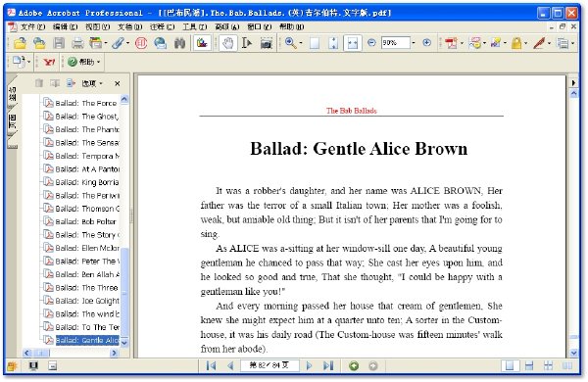Go to the last page
Screen dimensions: 588x382
(x=328, y=365)
